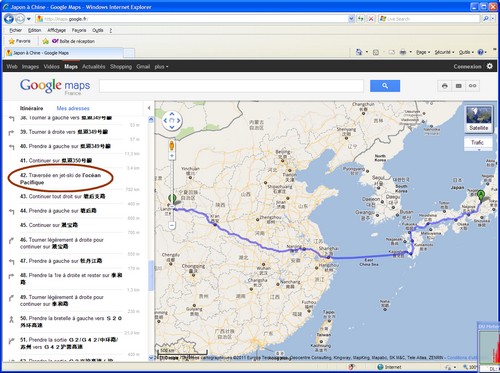
Task: Open the recent pages dropdown arrow
Action: coord(29,19)
